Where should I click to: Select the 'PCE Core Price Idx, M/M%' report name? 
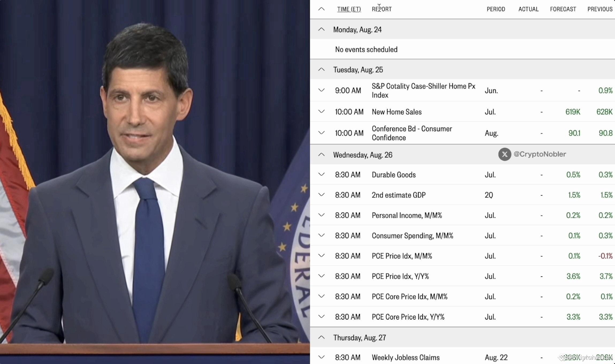[x=409, y=297]
